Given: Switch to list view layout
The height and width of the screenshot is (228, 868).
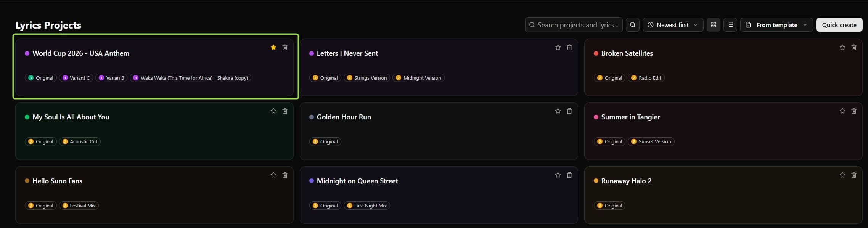Looking at the screenshot, I should coord(730,25).
